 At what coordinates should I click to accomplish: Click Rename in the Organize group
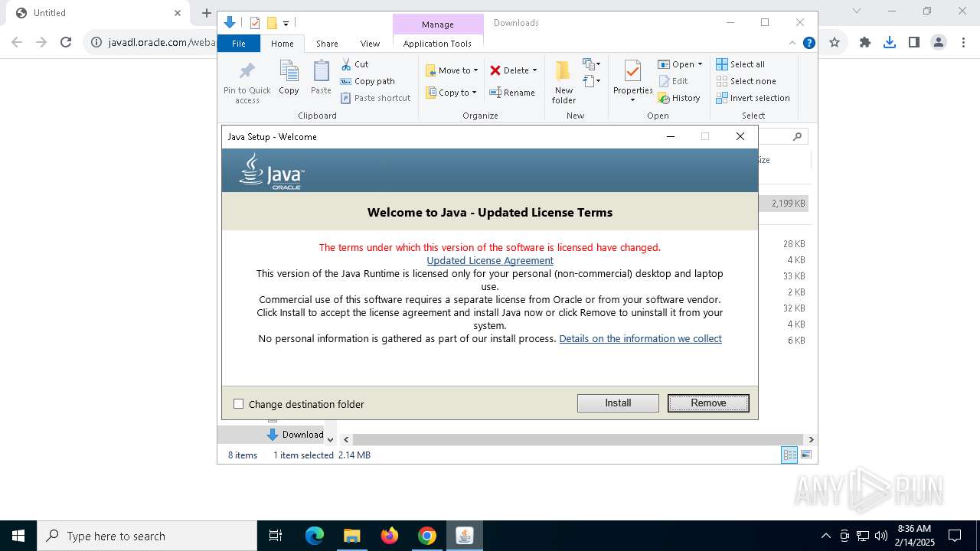512,93
